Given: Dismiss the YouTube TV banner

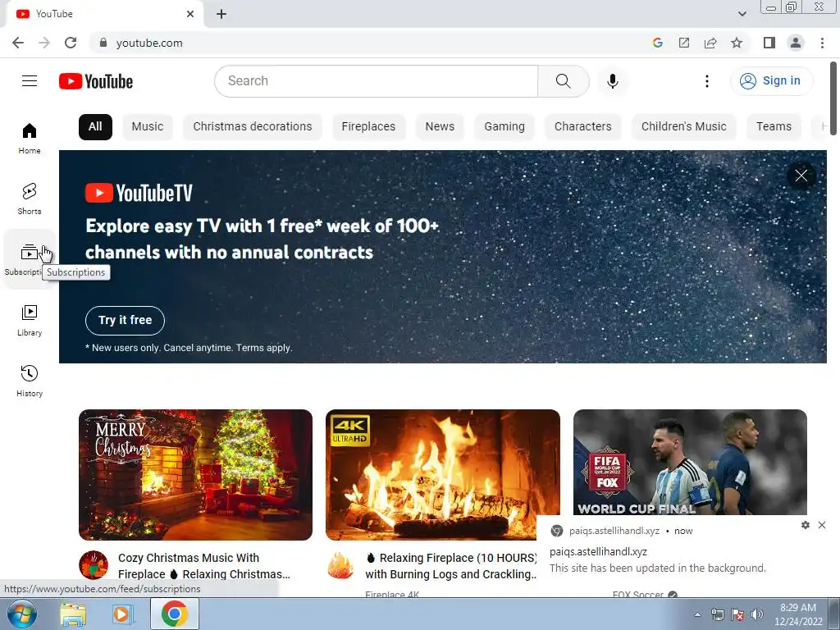Looking at the screenshot, I should click(x=801, y=176).
